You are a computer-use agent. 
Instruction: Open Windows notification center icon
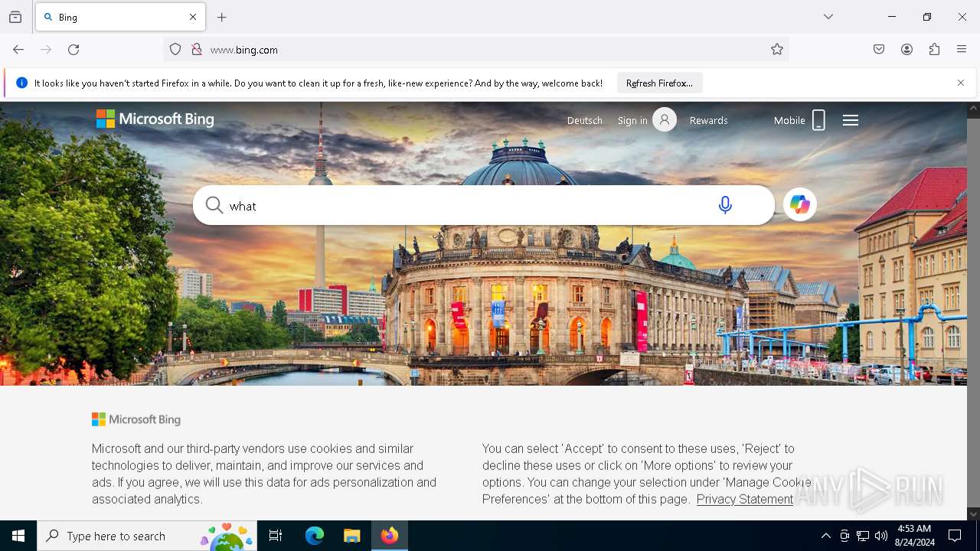click(x=955, y=536)
